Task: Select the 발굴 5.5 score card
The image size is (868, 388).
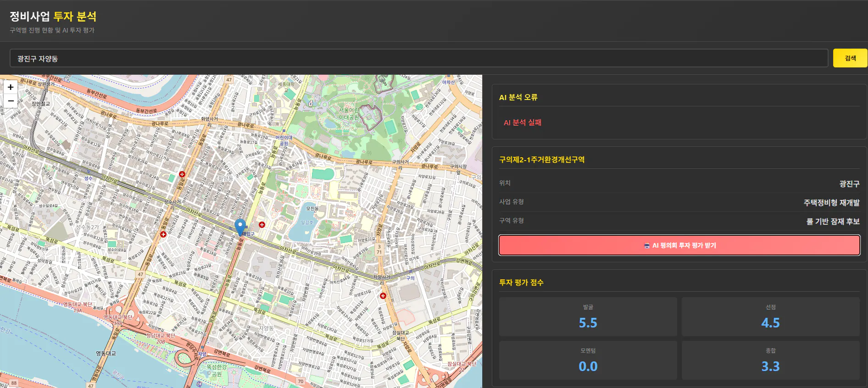Action: tap(588, 316)
